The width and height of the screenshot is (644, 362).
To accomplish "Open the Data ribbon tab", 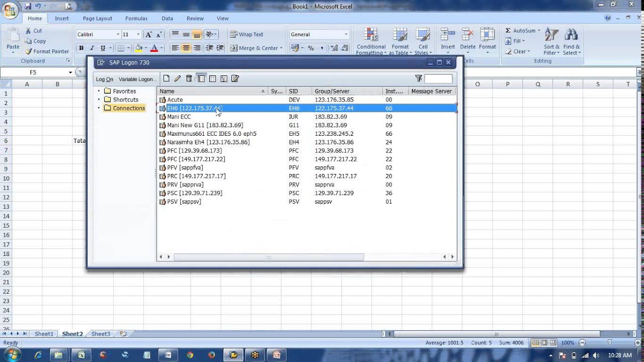I will click(x=168, y=19).
